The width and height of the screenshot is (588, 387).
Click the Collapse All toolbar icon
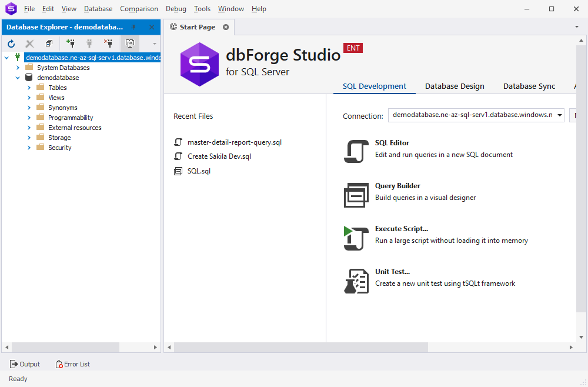[49, 44]
